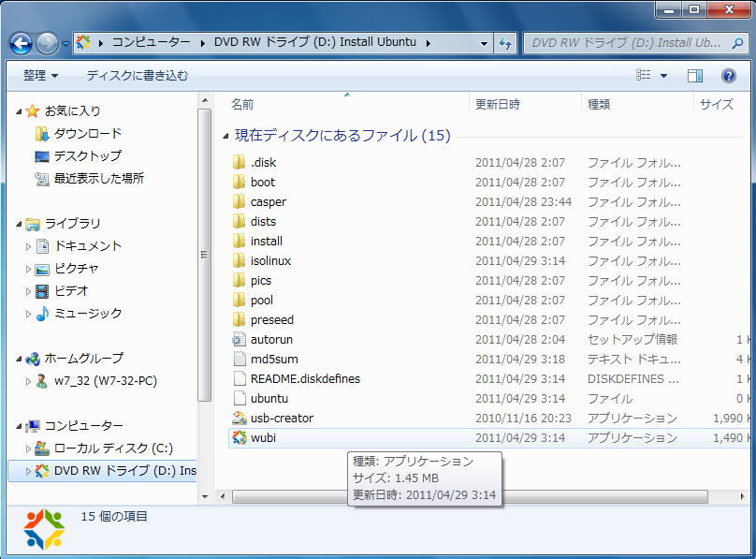Select the autorun setup file icon
The width and height of the screenshot is (756, 559).
239,340
